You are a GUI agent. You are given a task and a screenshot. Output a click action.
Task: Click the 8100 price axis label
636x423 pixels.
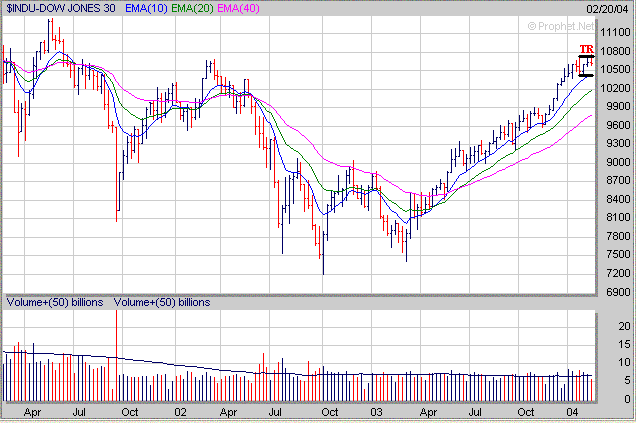pyautogui.click(x=618, y=217)
